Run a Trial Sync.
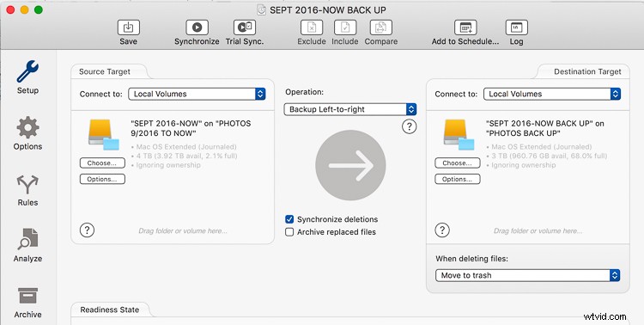This screenshot has width=644, height=325. click(245, 28)
